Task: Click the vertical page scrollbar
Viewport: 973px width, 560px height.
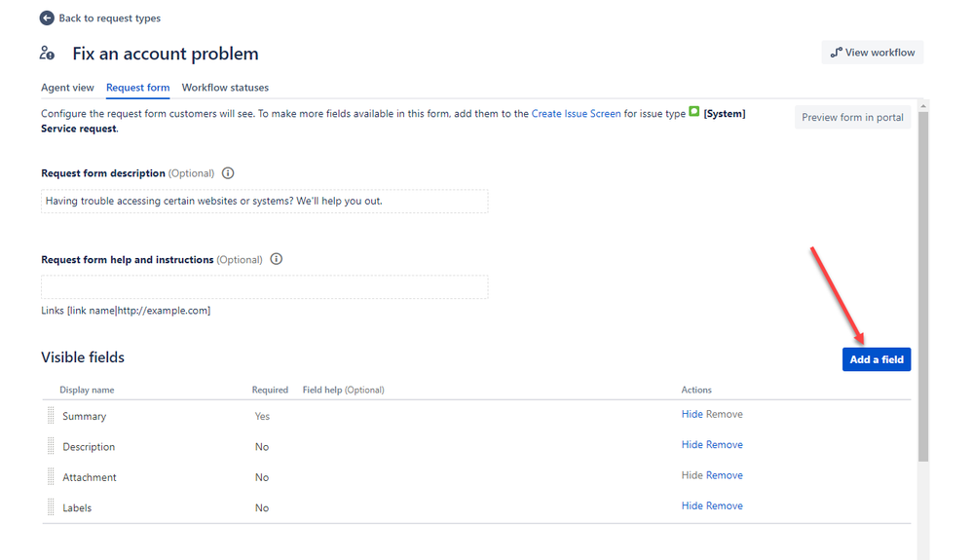Action: [923, 292]
